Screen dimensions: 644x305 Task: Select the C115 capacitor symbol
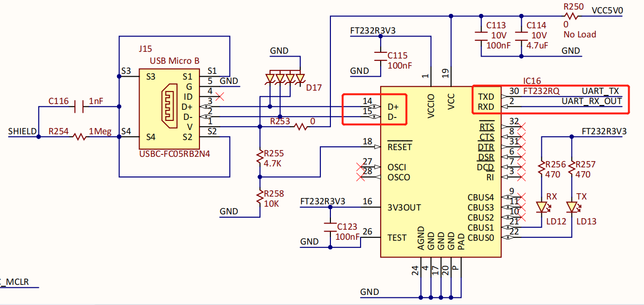[x=380, y=57]
